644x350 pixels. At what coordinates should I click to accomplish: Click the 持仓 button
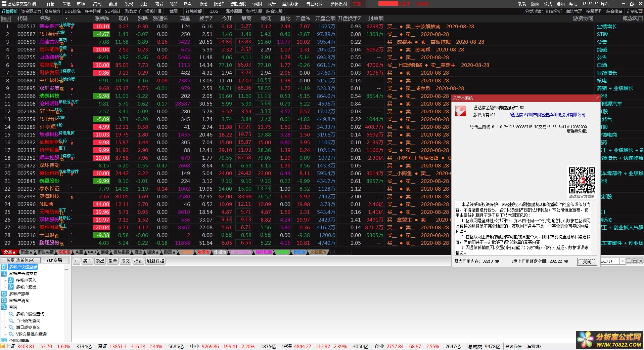click(138, 261)
